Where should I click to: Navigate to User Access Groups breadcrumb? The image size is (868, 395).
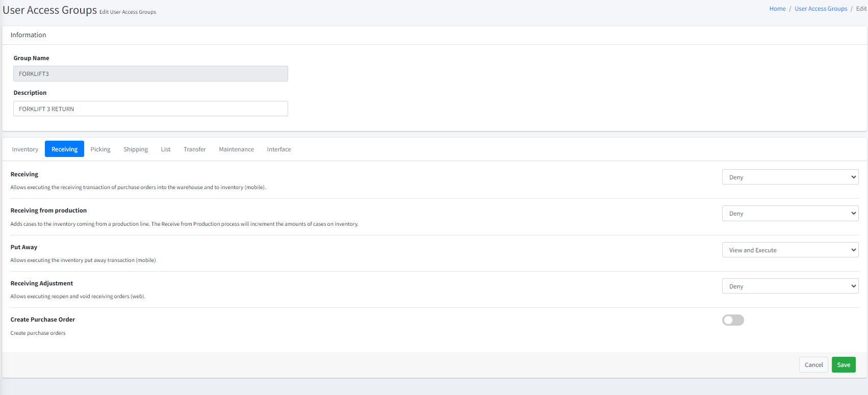[x=821, y=9]
